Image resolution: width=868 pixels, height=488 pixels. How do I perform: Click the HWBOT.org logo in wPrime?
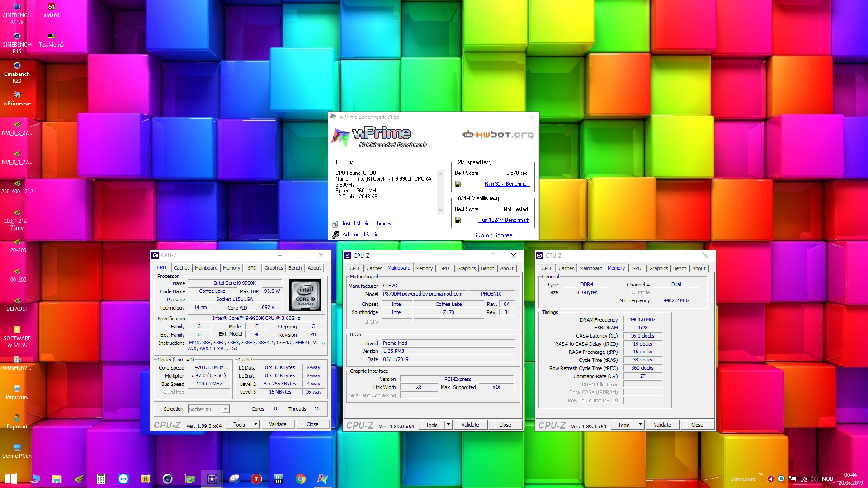[x=498, y=134]
